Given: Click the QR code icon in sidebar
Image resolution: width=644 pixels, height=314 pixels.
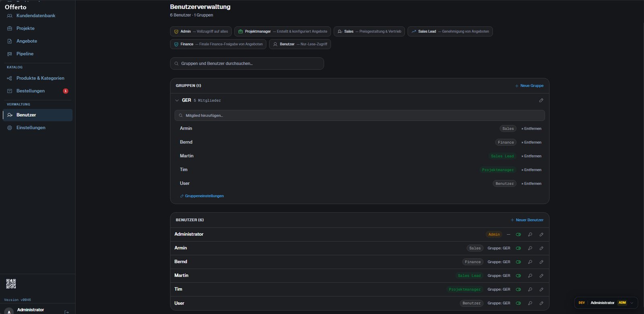Looking at the screenshot, I should click(11, 284).
